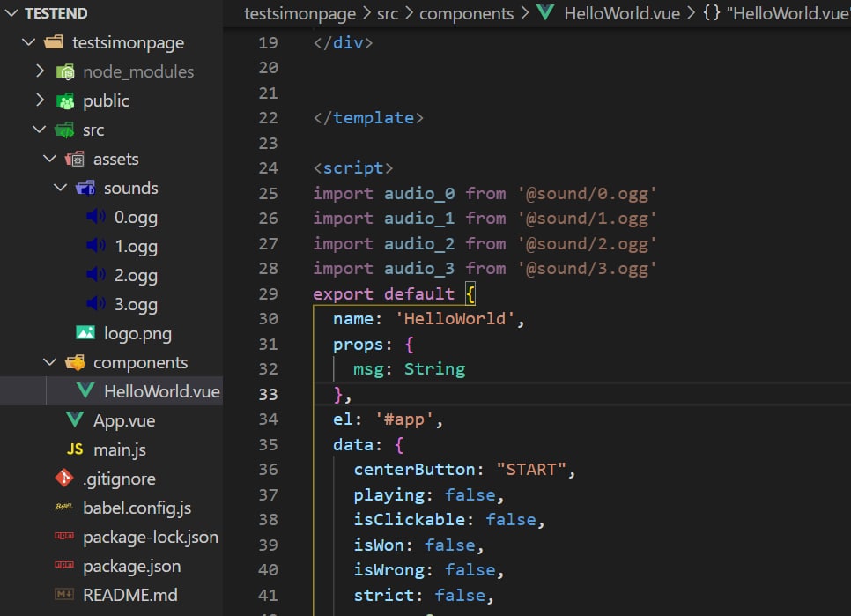
Task: Open package.json in the explorer
Action: [132, 566]
